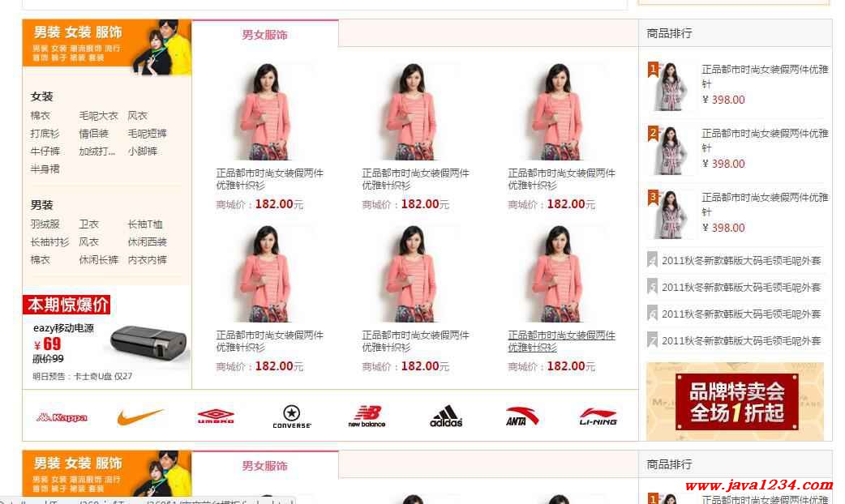Click the eazy移动电源 product name
Screen dimensions: 845x504
coord(63,328)
